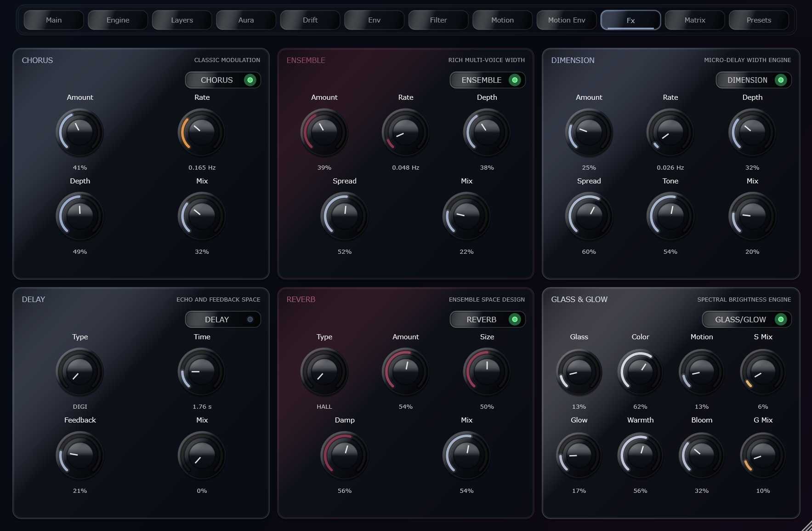
Task: Click the Warmth knob at 56%
Action: 640,456
